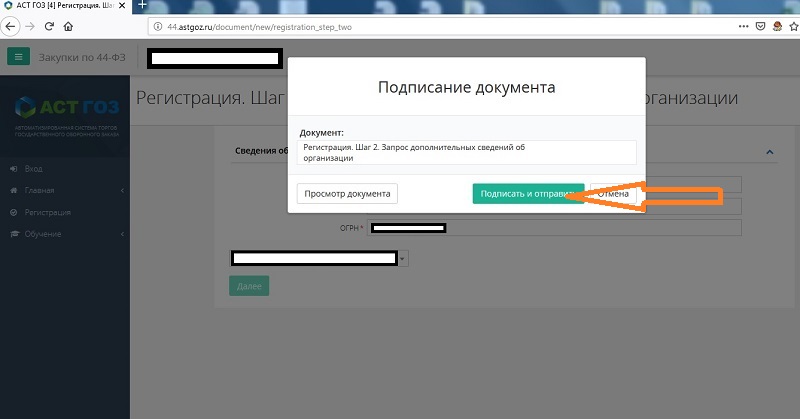The height and width of the screenshot is (419, 800).
Task: Go to the browser Home icon
Action: click(x=68, y=27)
